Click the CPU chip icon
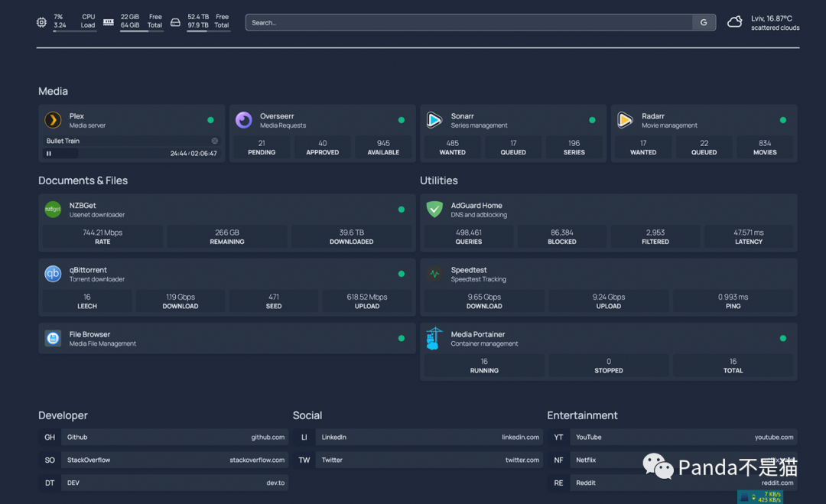This screenshot has height=504, width=826. [x=41, y=22]
